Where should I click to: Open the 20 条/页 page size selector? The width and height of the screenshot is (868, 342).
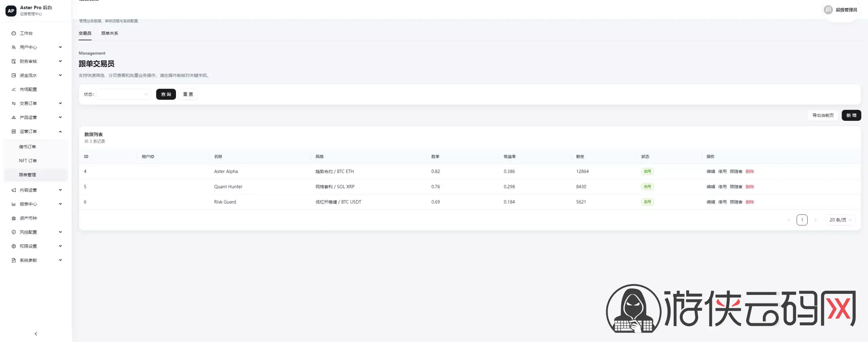pyautogui.click(x=840, y=220)
